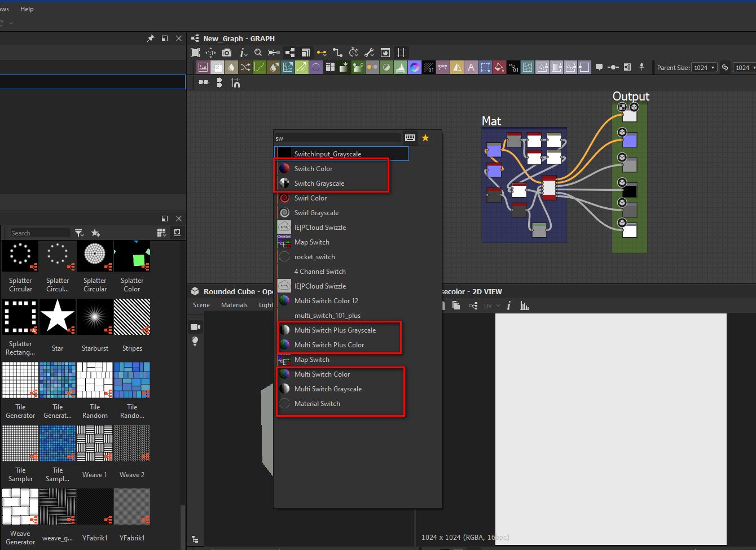756x550 pixels.
Task: Select the Starburst thumbnail in the library
Action: (x=95, y=317)
